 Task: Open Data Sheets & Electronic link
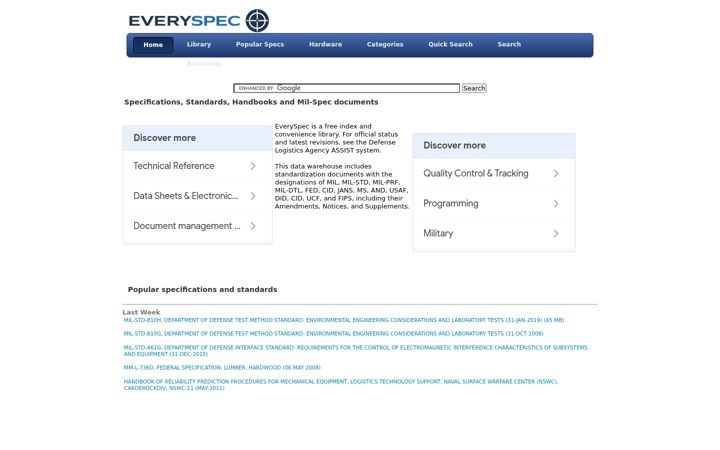[x=186, y=196]
